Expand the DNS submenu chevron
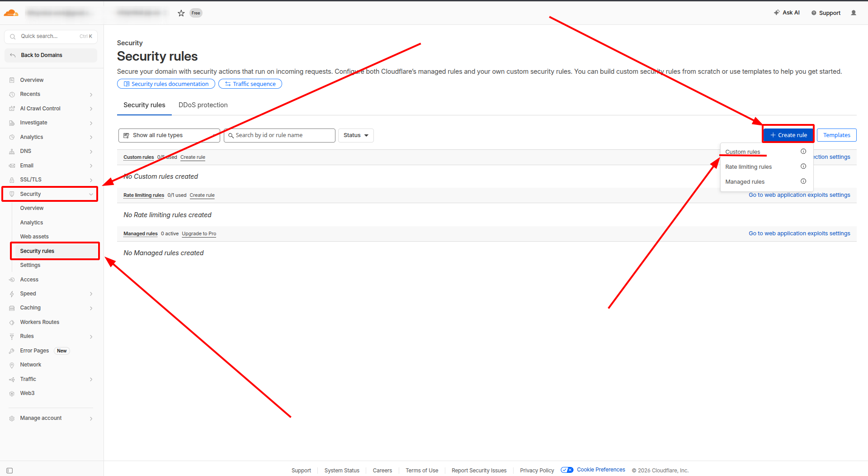868x476 pixels. [91, 152]
